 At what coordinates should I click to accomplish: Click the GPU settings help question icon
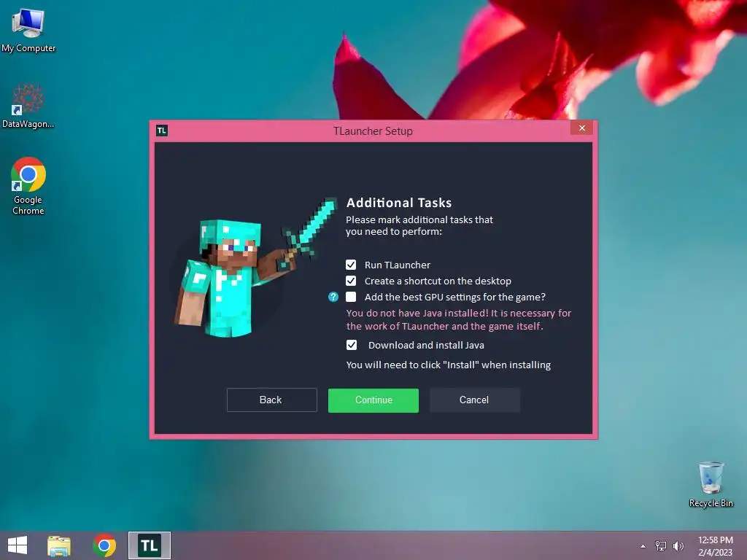pyautogui.click(x=333, y=297)
